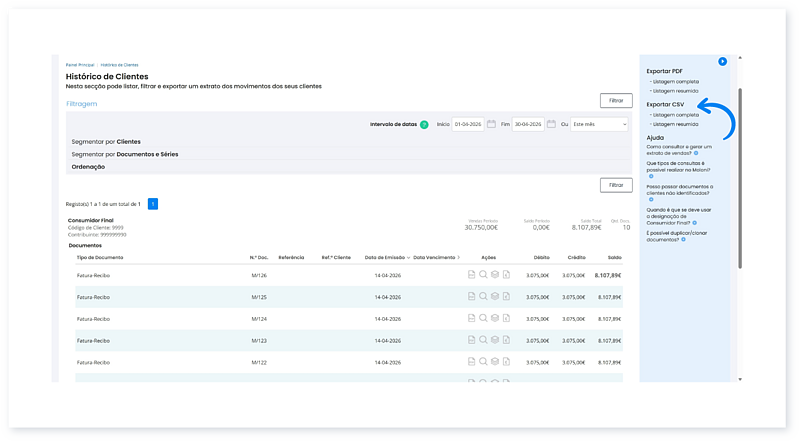Sort by the Data de Emissão column header
The height and width of the screenshot is (442, 800).
(386, 258)
